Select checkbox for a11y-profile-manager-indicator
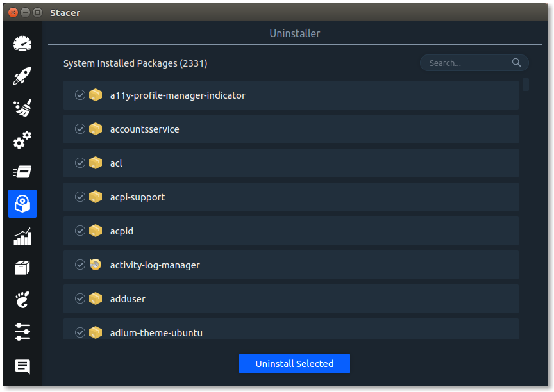554x392 pixels. [x=80, y=95]
